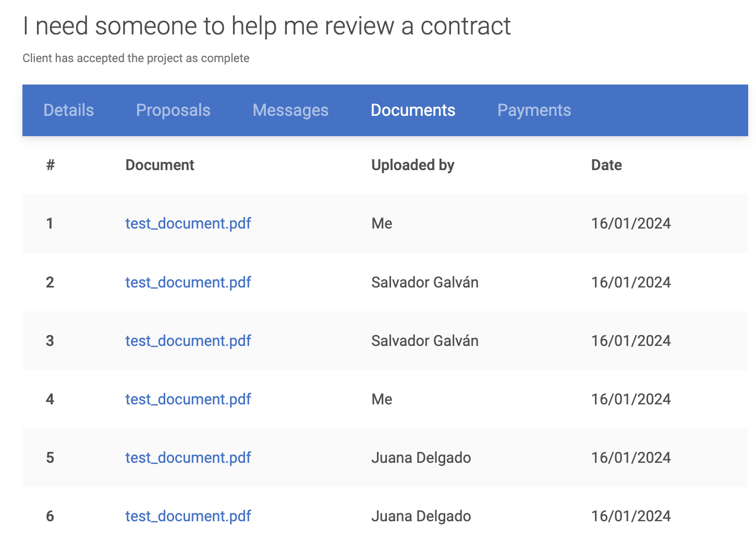Click the project title heading
The image size is (756, 551).
(x=266, y=26)
